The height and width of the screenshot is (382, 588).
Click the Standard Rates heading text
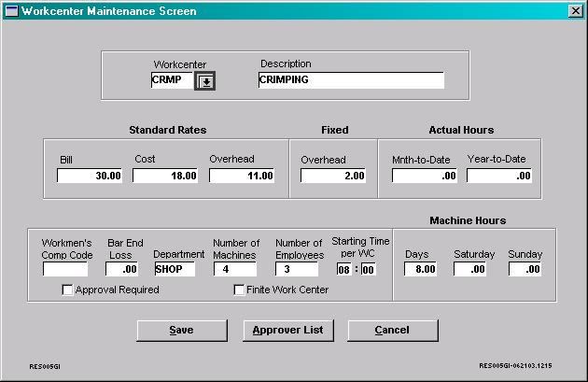click(x=168, y=130)
